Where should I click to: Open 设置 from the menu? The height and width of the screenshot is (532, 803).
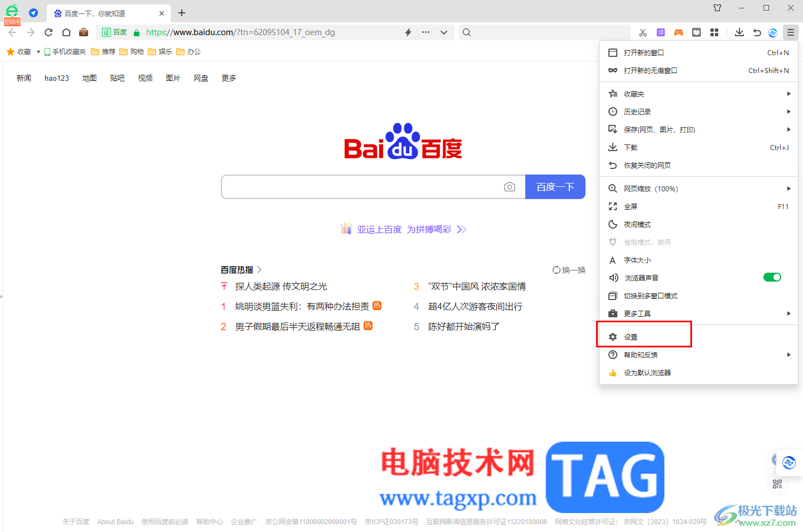tap(699, 337)
